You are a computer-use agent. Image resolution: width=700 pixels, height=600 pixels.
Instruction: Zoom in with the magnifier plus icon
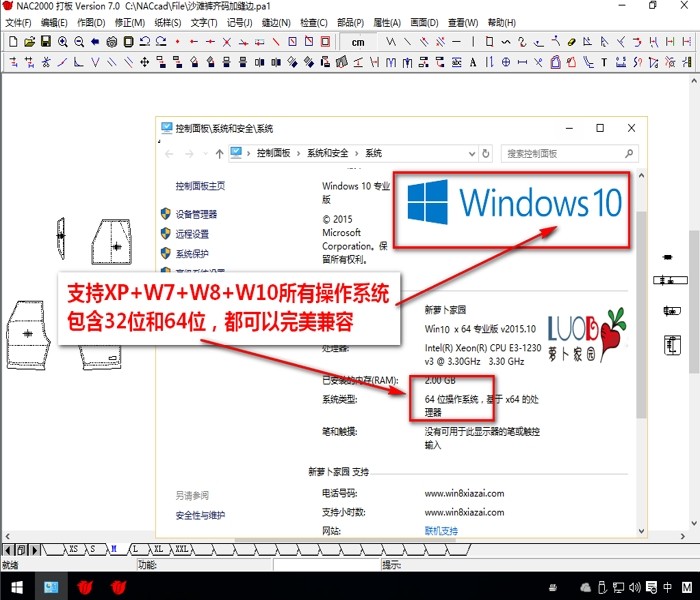62,42
